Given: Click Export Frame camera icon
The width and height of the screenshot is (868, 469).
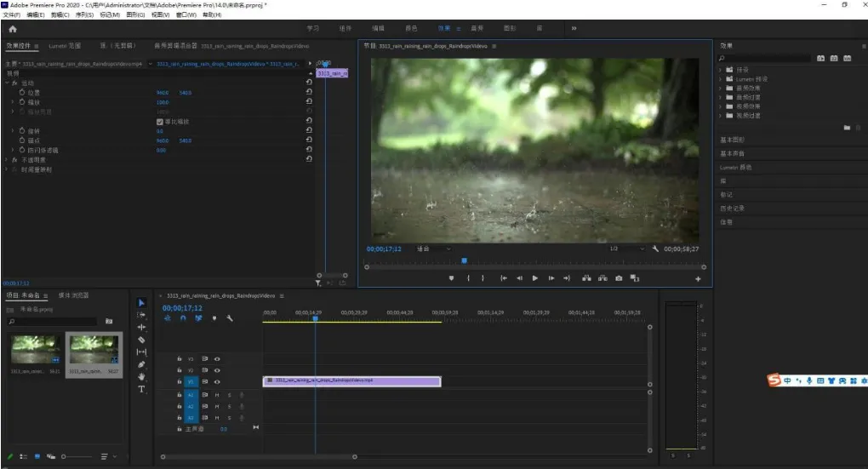Looking at the screenshot, I should click(619, 278).
